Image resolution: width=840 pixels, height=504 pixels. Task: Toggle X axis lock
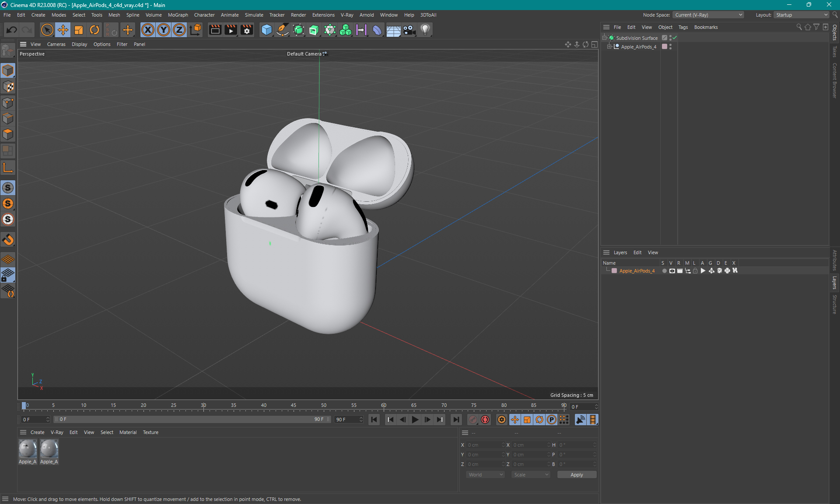(x=148, y=30)
